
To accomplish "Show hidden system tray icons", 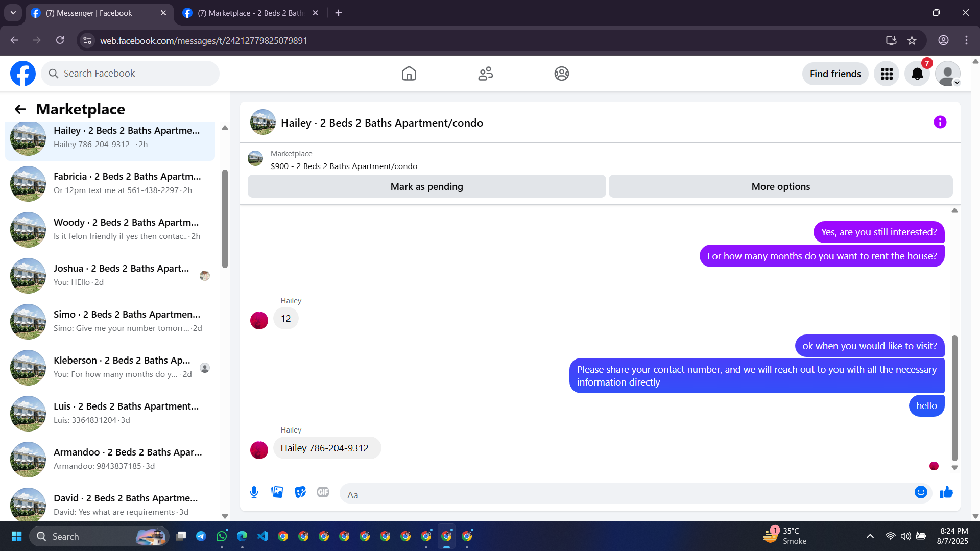I will coord(870,536).
